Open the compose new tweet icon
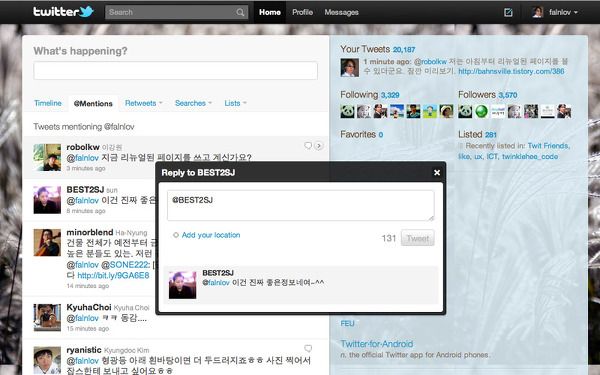The height and width of the screenshot is (375, 600). (508, 12)
